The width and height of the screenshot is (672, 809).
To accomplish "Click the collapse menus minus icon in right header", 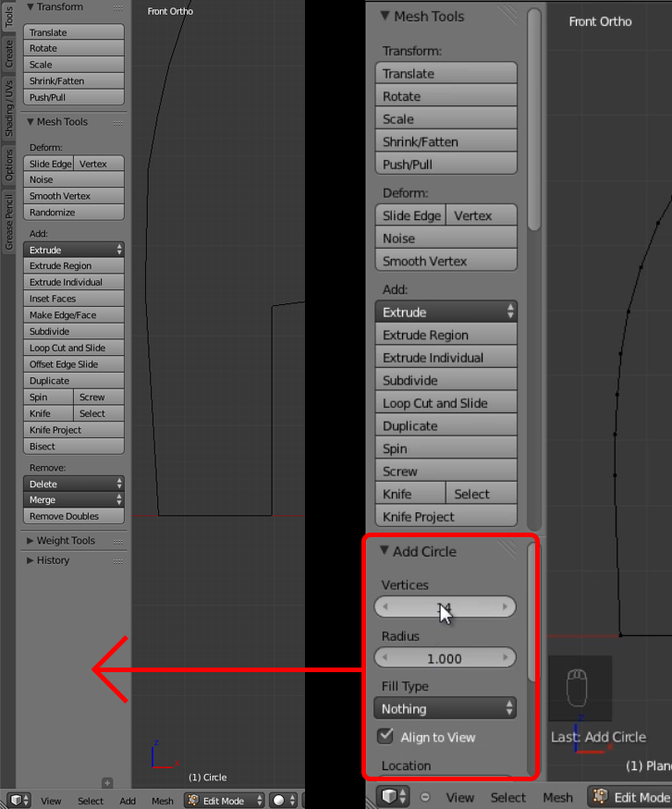I will pyautogui.click(x=425, y=797).
